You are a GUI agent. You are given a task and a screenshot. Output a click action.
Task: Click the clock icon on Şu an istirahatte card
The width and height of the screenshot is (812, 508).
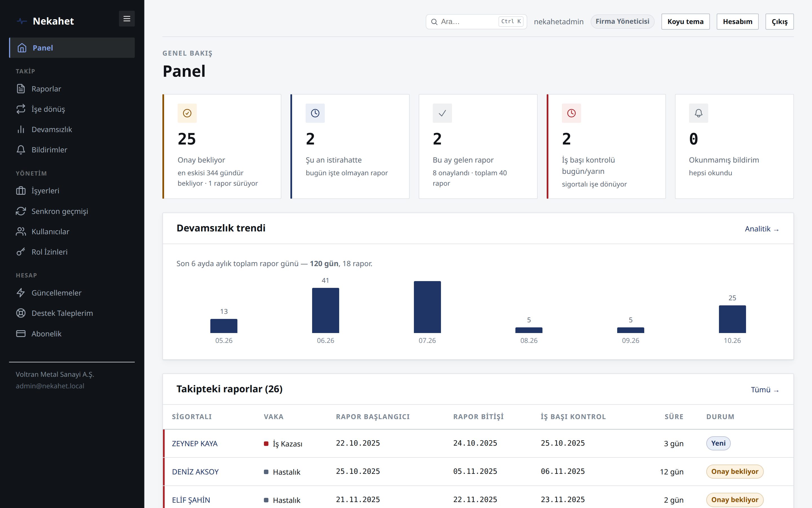[315, 113]
